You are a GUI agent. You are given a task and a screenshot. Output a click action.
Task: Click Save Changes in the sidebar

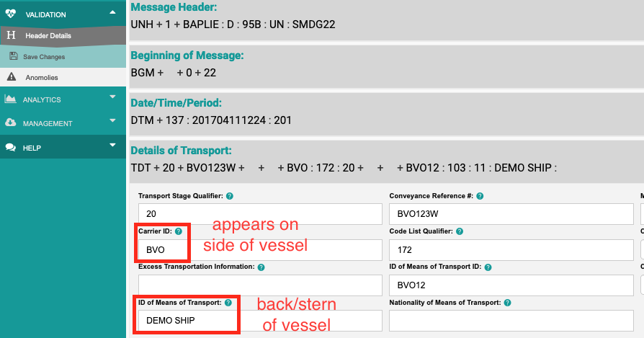tap(43, 56)
